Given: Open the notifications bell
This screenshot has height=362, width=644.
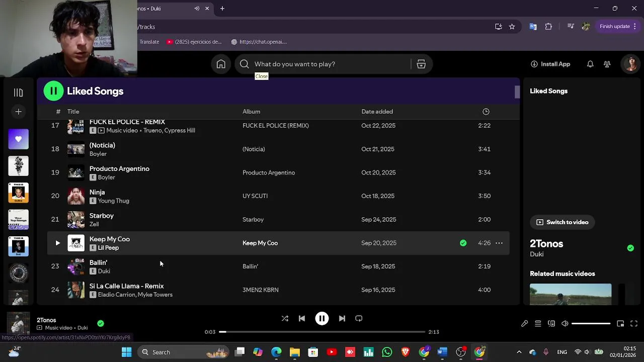Looking at the screenshot, I should click(x=590, y=64).
